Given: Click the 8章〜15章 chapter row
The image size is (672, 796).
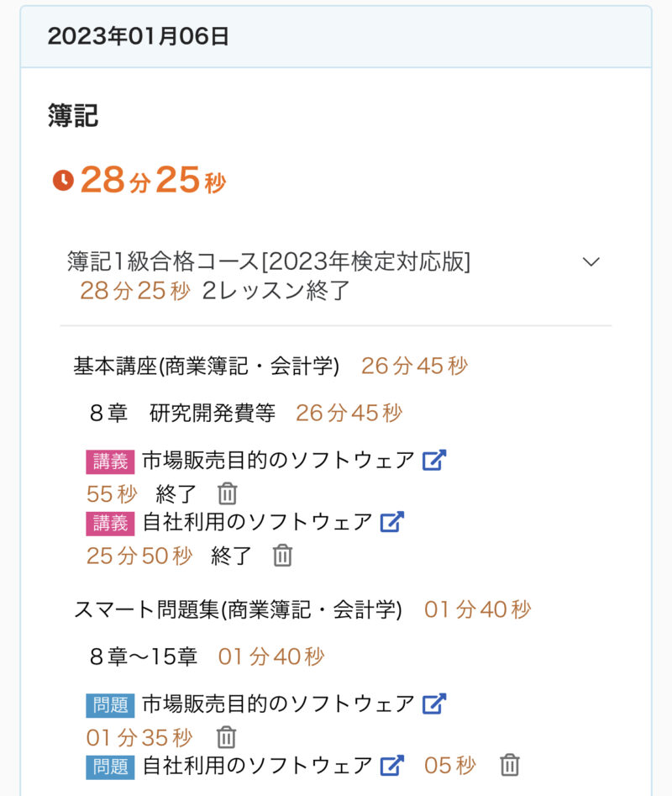Looking at the screenshot, I should (x=143, y=656).
